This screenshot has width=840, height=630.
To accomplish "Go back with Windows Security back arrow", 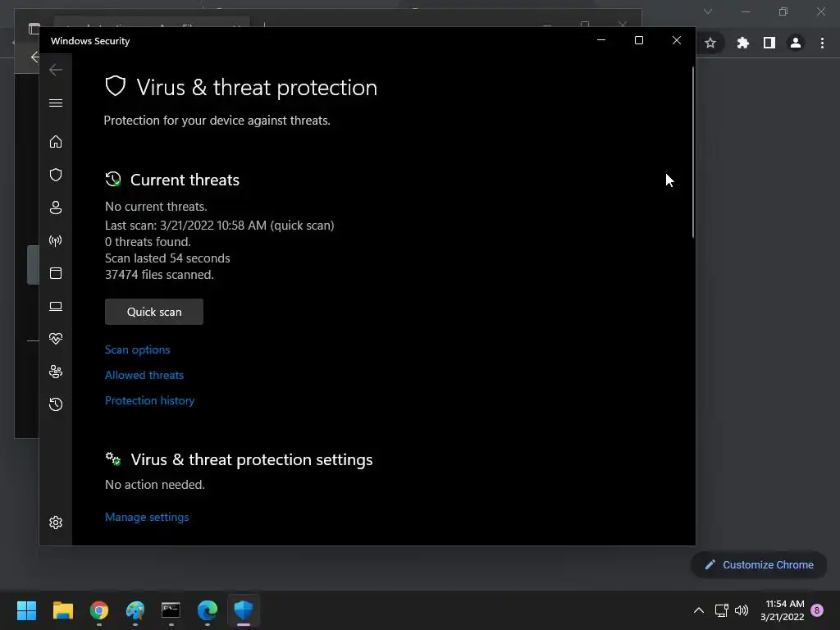I will tap(56, 70).
